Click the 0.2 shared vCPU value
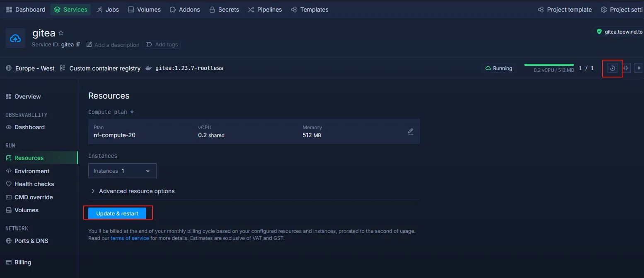Screen dimensions: 644x278 point(211,135)
